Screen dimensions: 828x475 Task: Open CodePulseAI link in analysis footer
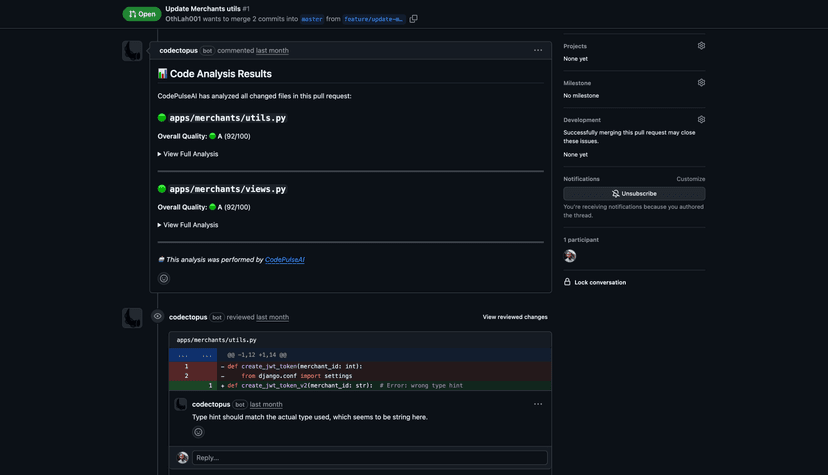pyautogui.click(x=285, y=260)
